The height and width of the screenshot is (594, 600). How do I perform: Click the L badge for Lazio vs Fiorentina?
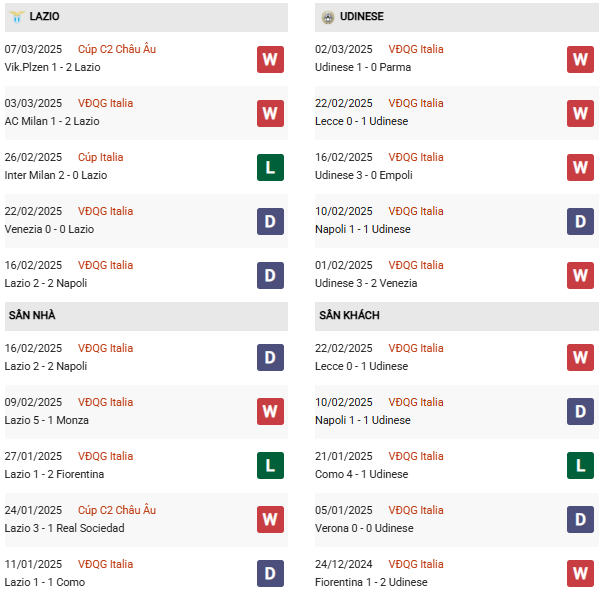point(270,465)
